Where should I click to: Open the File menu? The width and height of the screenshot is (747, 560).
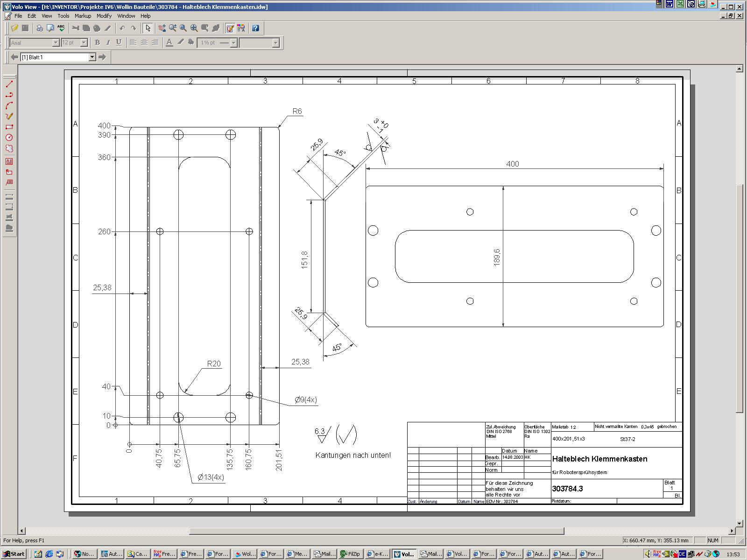[18, 16]
